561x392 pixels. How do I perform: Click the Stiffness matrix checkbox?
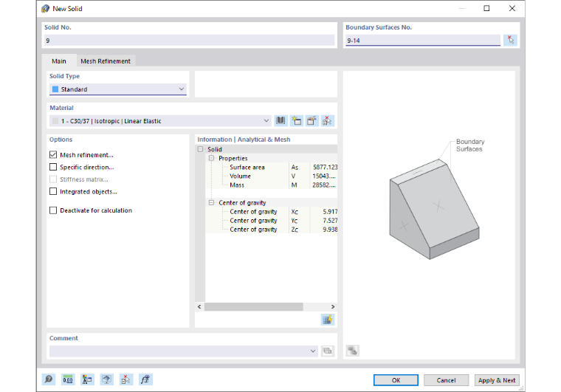53,179
